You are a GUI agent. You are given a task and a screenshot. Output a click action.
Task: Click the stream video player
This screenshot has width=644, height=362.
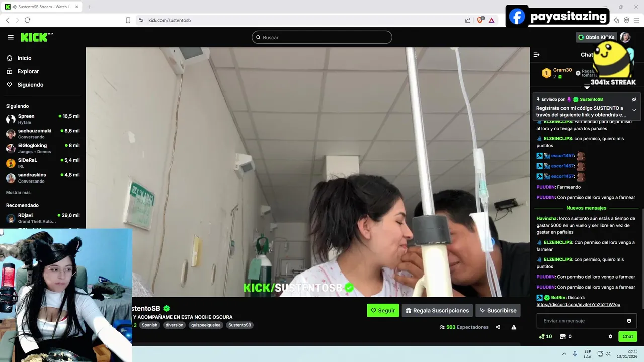[307, 172]
